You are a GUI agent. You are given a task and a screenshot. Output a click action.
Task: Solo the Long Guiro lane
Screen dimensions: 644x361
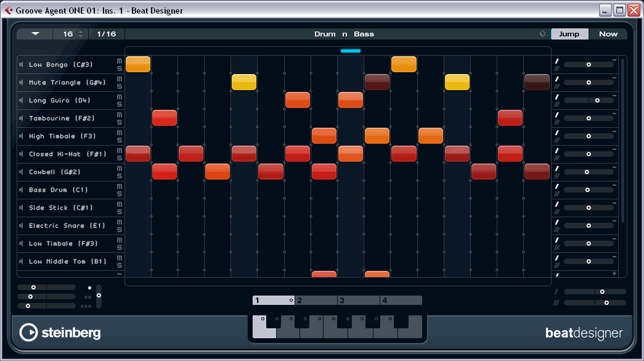pyautogui.click(x=119, y=104)
